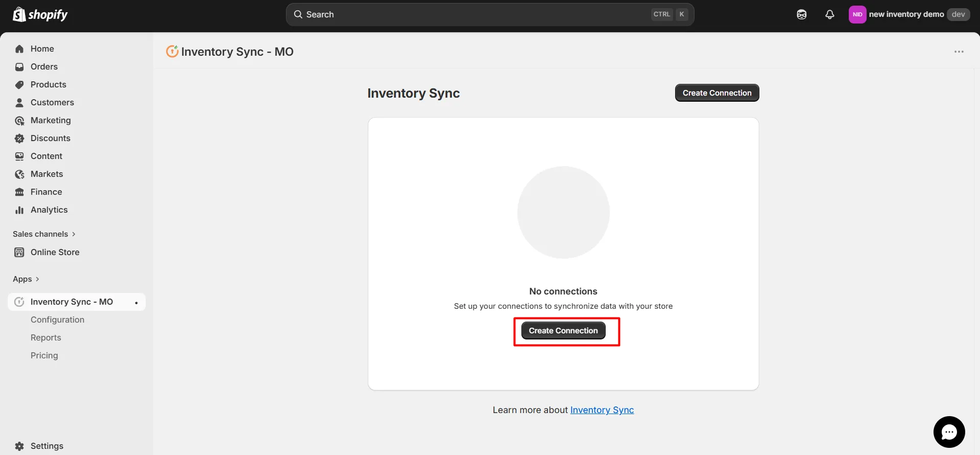Open the chat support bubble
The width and height of the screenshot is (980, 455).
pyautogui.click(x=949, y=432)
